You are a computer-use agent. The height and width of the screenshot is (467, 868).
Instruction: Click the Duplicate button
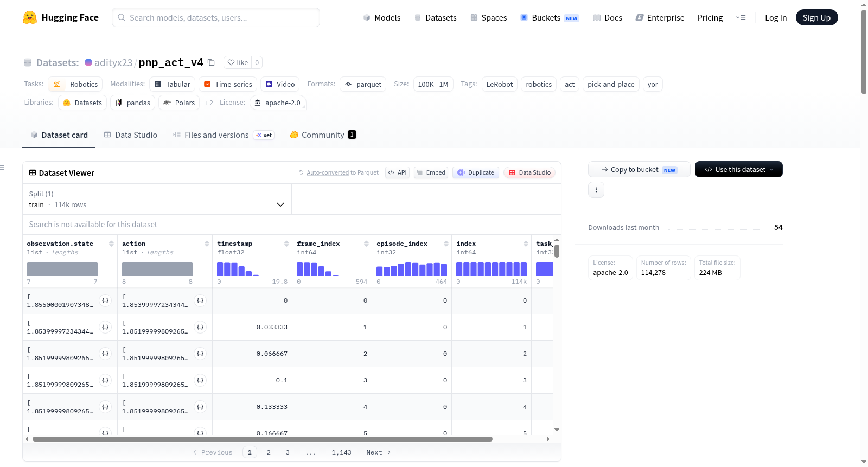(476, 172)
